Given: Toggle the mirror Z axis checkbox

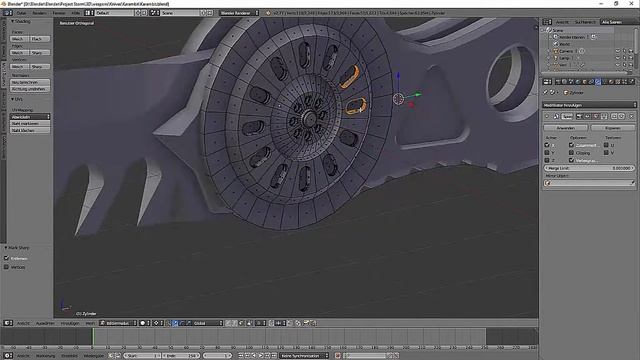Looking at the screenshot, I should pyautogui.click(x=547, y=160).
